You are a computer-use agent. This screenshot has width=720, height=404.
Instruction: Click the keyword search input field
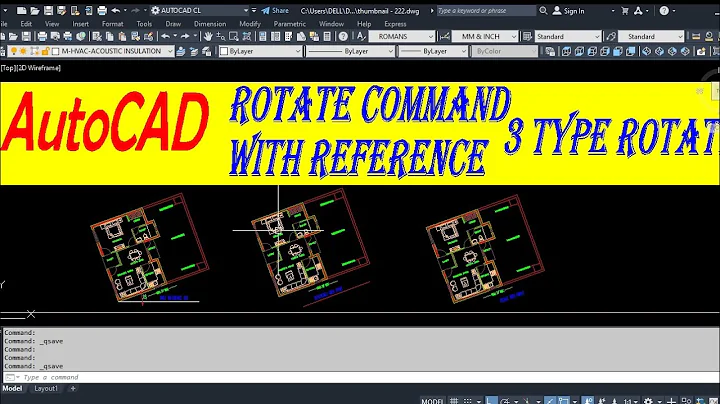(x=486, y=11)
